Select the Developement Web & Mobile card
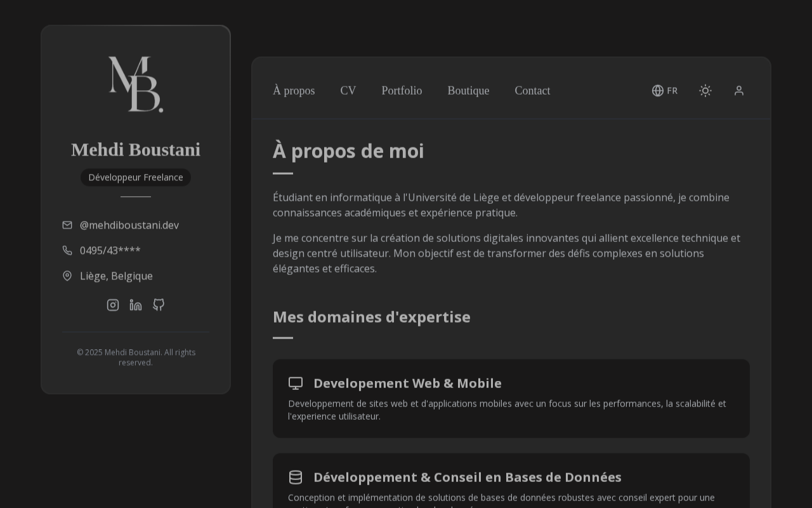 511,398
